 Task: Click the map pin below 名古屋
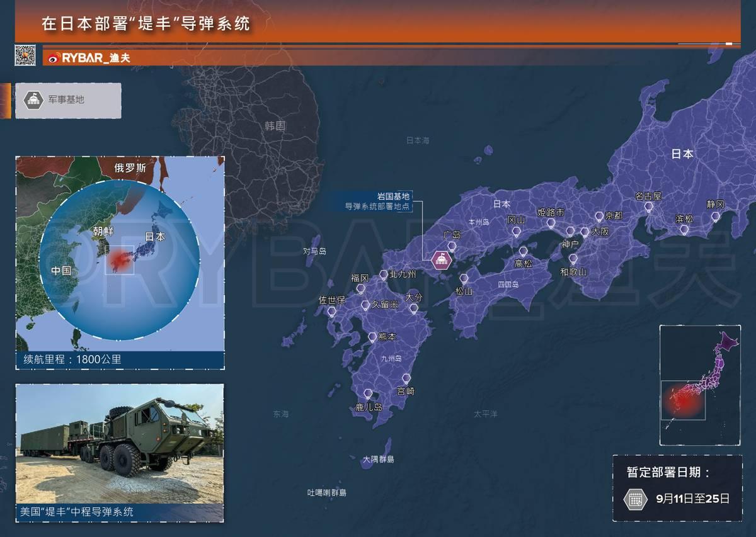[x=648, y=207]
